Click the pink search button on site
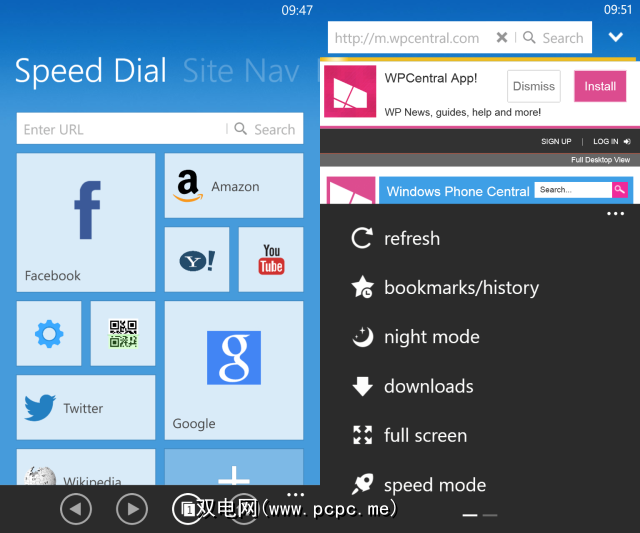Image resolution: width=640 pixels, height=533 pixels. tap(620, 190)
